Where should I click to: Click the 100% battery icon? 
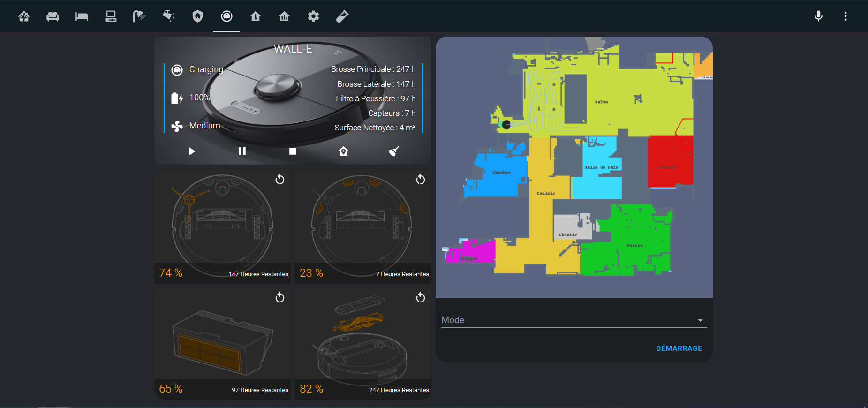click(x=177, y=98)
